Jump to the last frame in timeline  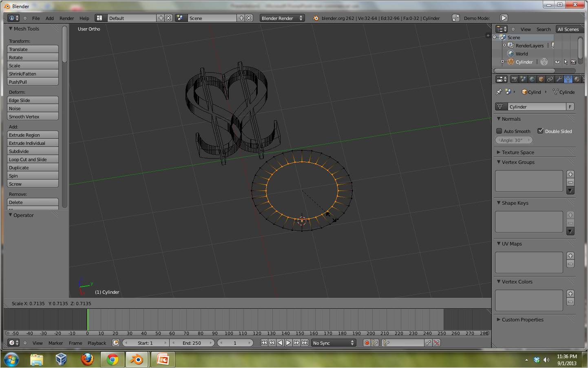click(x=305, y=343)
